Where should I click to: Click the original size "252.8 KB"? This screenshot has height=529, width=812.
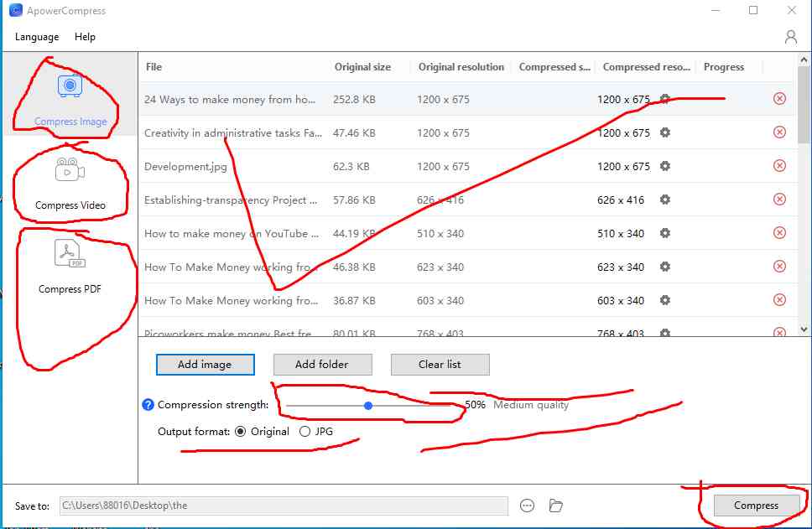pos(354,100)
